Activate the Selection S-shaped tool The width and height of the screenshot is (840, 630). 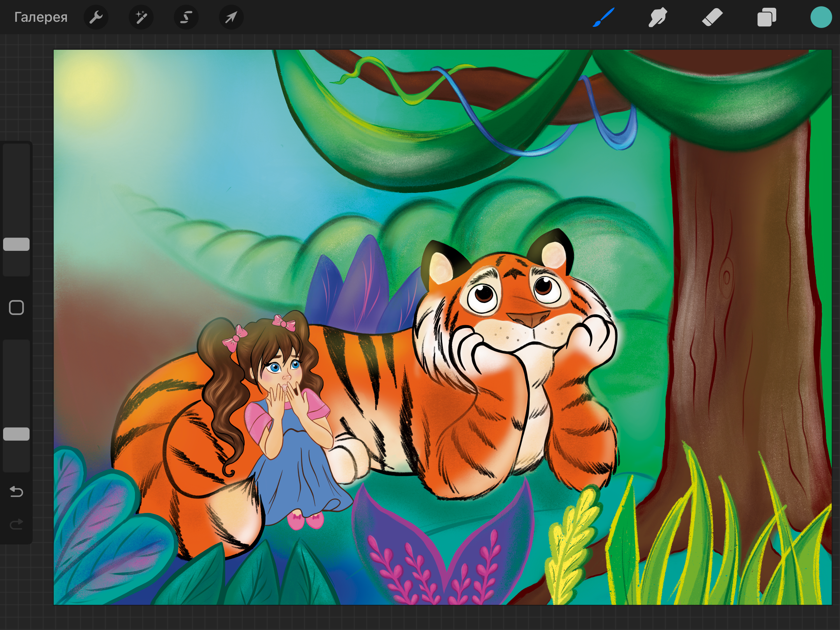pyautogui.click(x=186, y=17)
